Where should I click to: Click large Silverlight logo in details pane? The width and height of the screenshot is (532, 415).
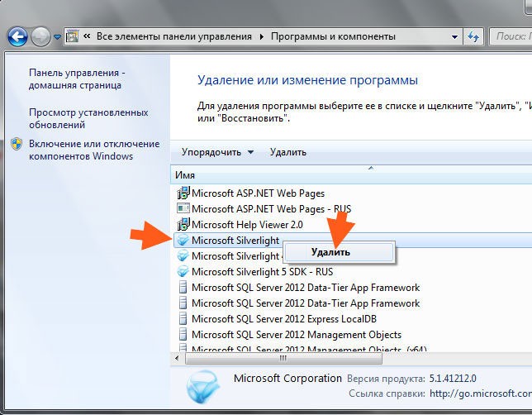coord(203,386)
